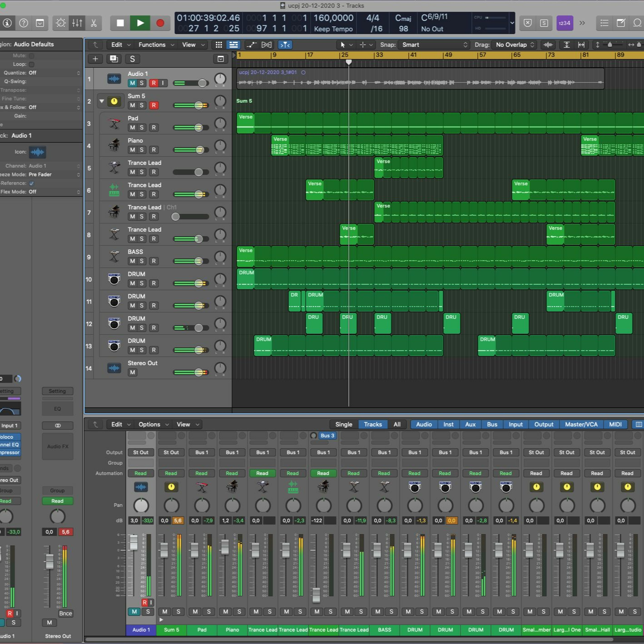The image size is (644, 644).
Task: Collapse the Sum 5 track stack
Action: [x=102, y=101]
